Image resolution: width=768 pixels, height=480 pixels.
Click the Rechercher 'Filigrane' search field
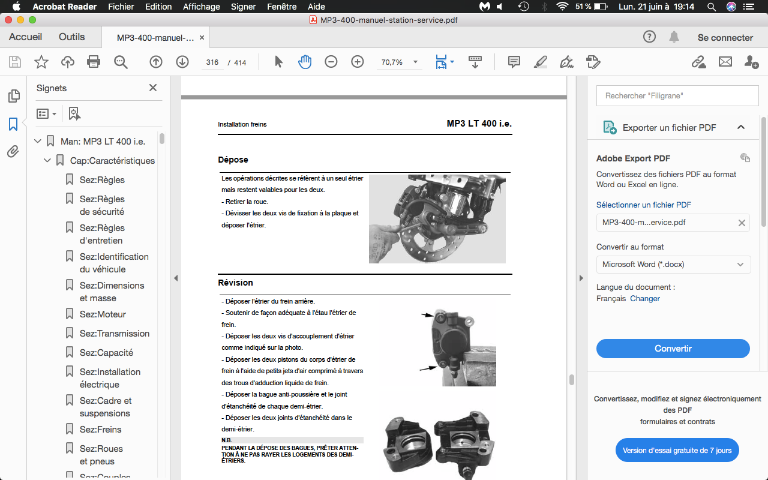677,96
